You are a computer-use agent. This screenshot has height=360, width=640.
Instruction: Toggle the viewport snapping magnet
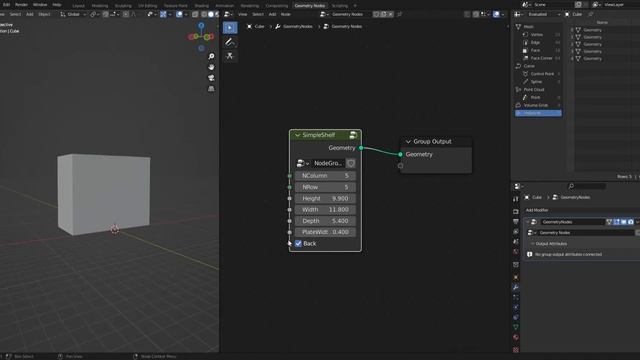(x=106, y=14)
